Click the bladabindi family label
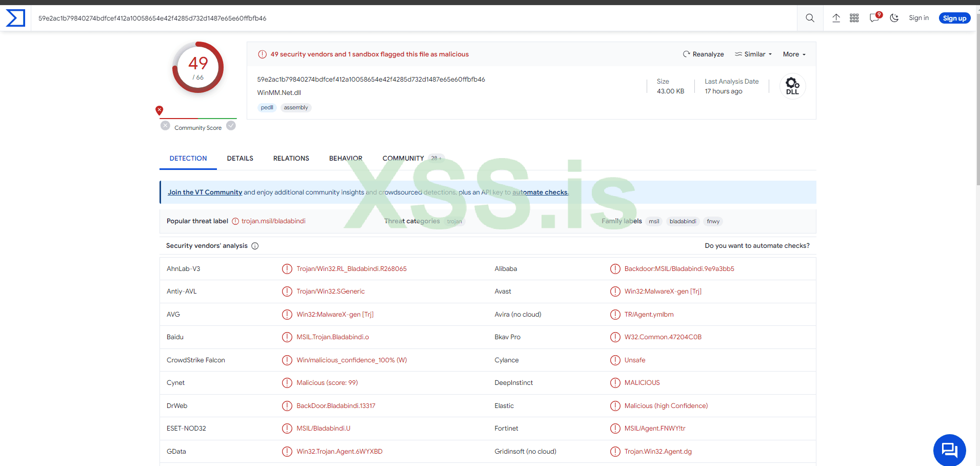Viewport: 980px width, 466px height. 683,222
